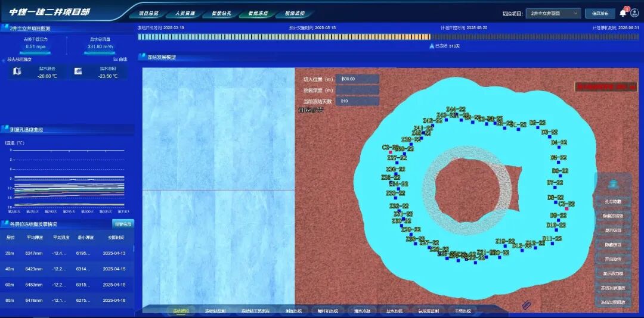Click 报警信息 alarm button

pos(122,224)
